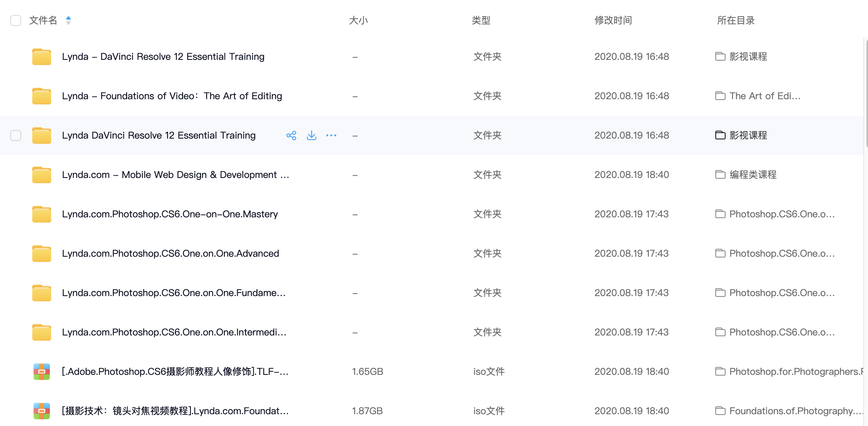Click the 大小 column header
Screen dimensions: 868x426
358,20
